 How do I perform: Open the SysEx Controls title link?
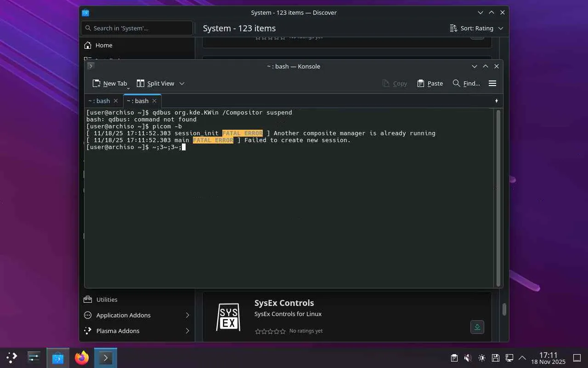284,303
